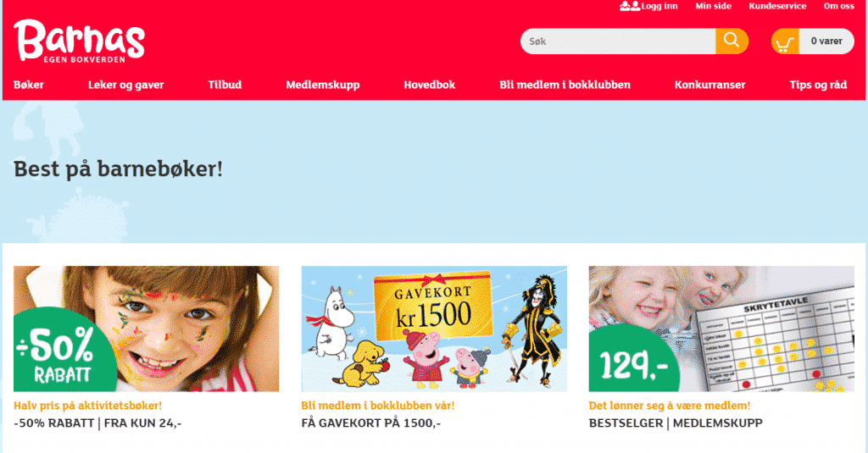Viewport: 868px width, 453px height.
Task: Open the shopping cart icon
Action: (784, 41)
